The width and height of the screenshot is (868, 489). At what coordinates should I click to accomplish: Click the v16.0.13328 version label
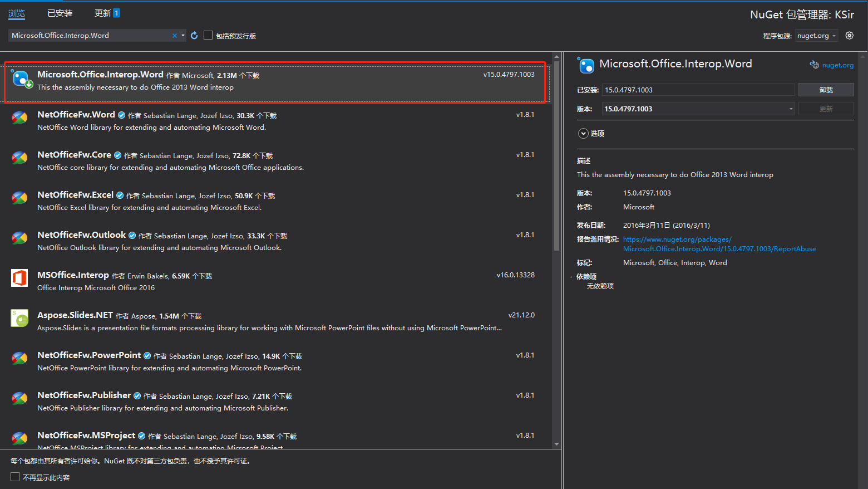(516, 275)
